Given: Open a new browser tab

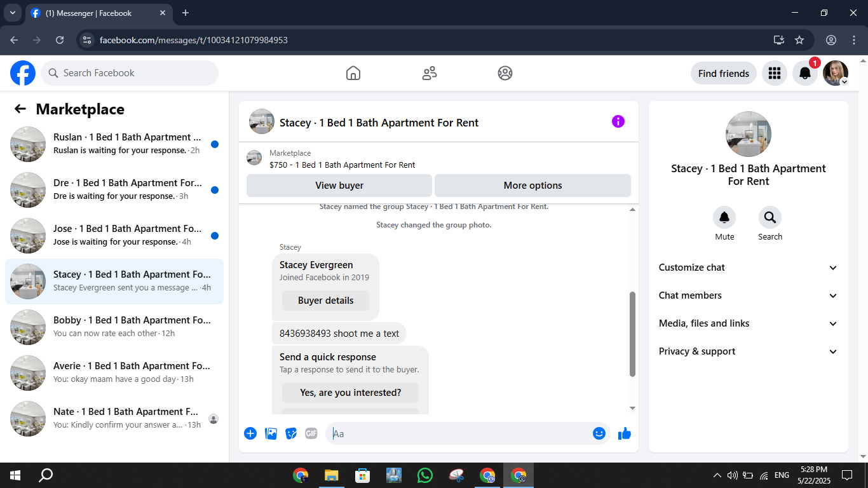Looking at the screenshot, I should [186, 13].
